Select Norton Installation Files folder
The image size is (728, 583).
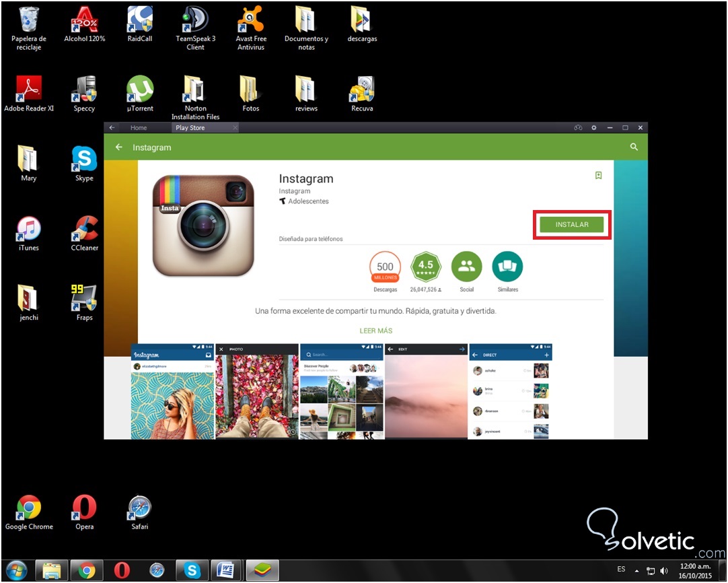point(196,98)
